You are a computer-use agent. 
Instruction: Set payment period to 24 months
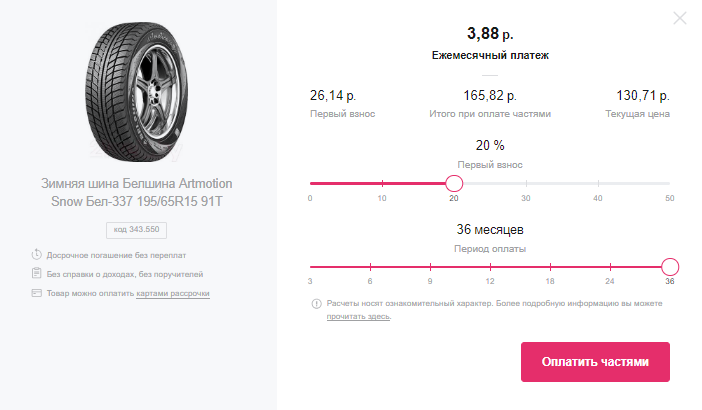[x=610, y=267]
